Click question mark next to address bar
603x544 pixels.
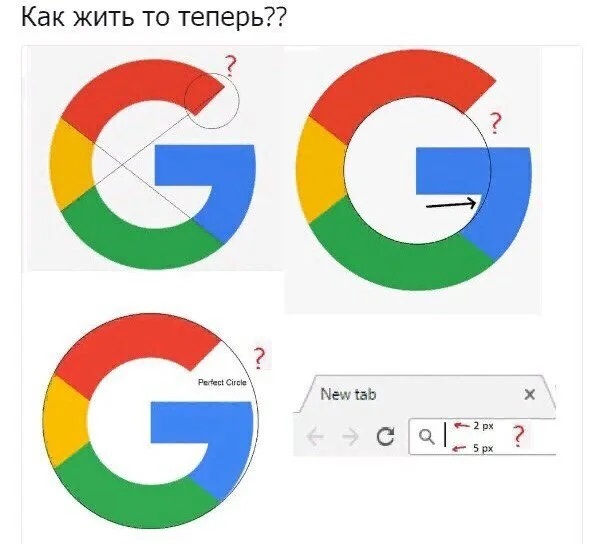518,436
